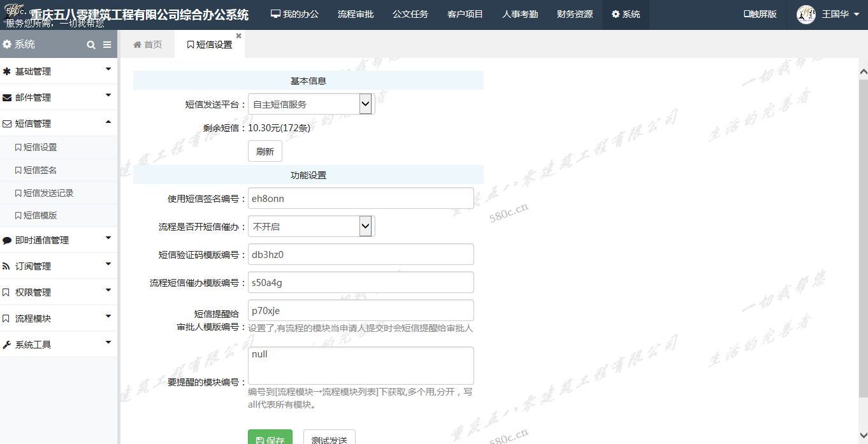The width and height of the screenshot is (868, 444).
Task: Open the 首页 home tab
Action: (x=147, y=45)
